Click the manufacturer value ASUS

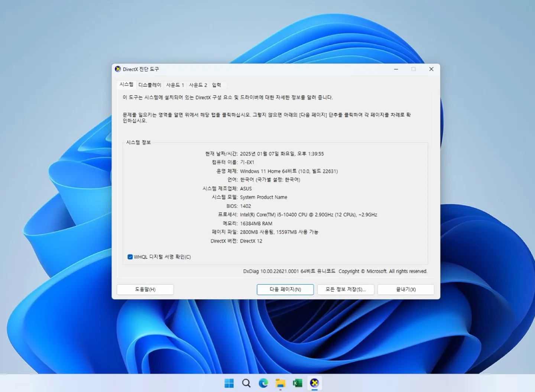click(246, 189)
